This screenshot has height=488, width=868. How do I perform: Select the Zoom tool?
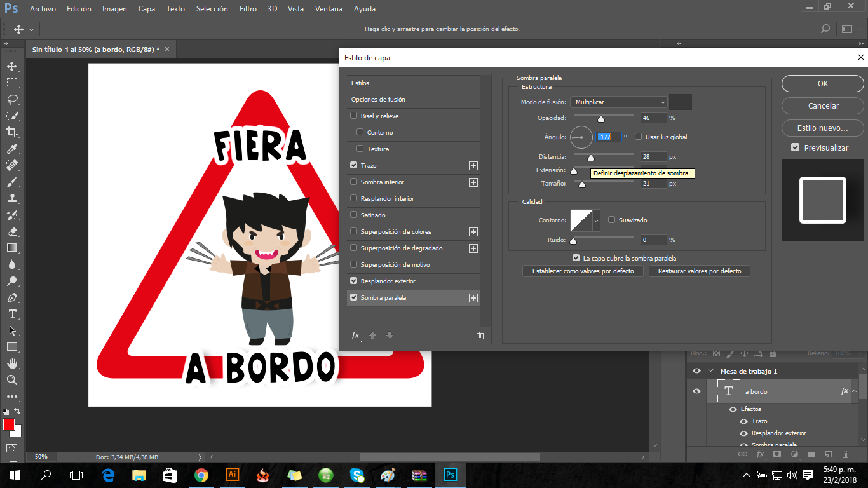pyautogui.click(x=11, y=380)
